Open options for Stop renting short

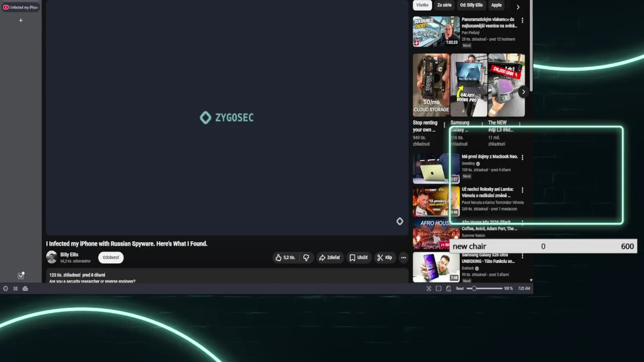(444, 125)
